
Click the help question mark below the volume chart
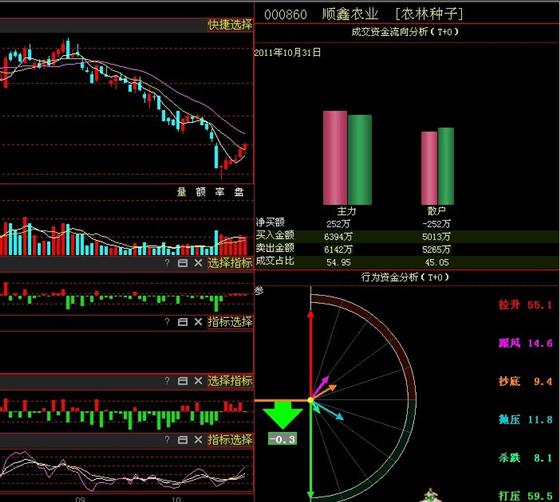167,263
